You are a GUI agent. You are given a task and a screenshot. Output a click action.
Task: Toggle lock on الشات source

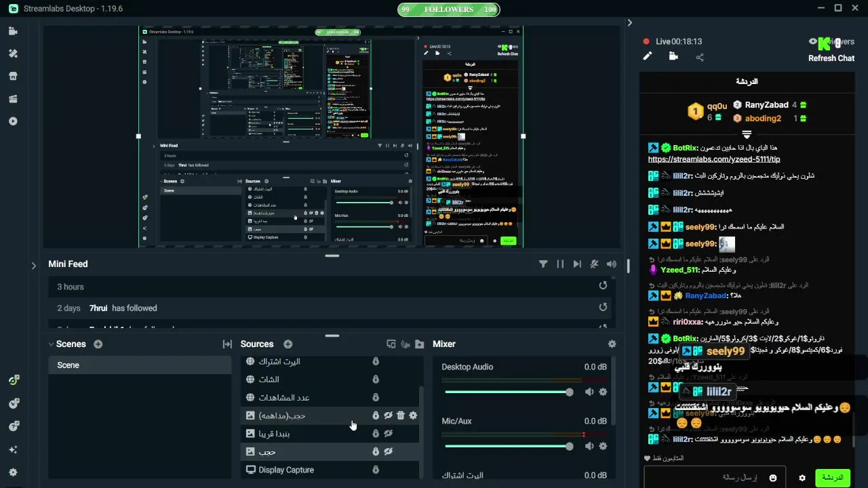(376, 379)
